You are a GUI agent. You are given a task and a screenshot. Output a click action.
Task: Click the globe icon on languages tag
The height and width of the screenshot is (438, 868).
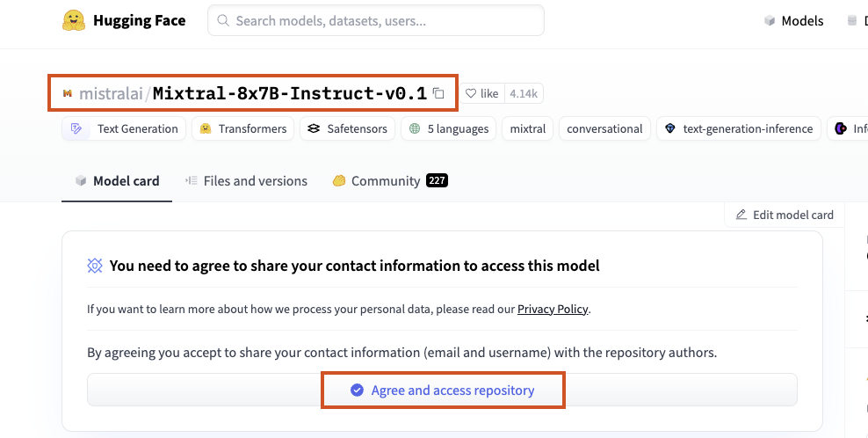point(415,128)
